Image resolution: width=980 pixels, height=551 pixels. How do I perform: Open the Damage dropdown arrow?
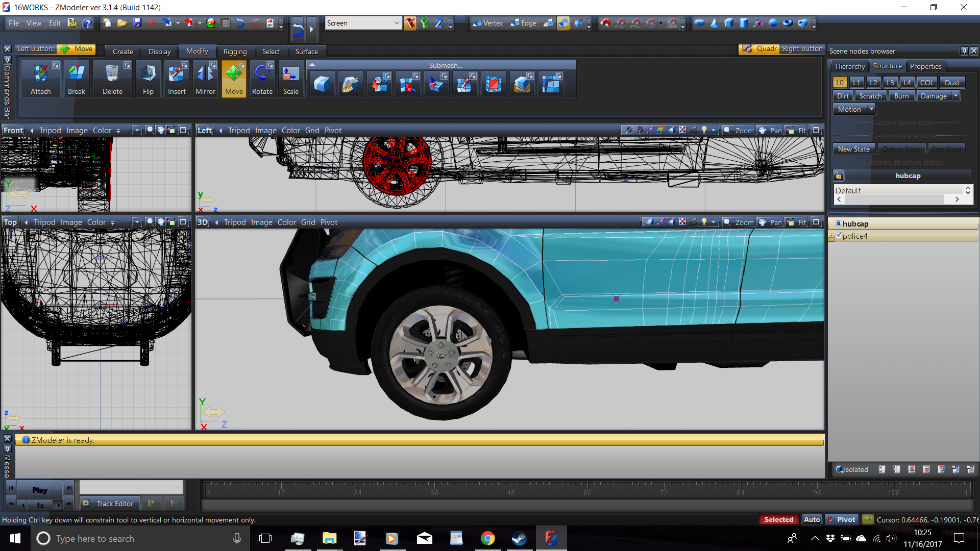click(x=955, y=96)
